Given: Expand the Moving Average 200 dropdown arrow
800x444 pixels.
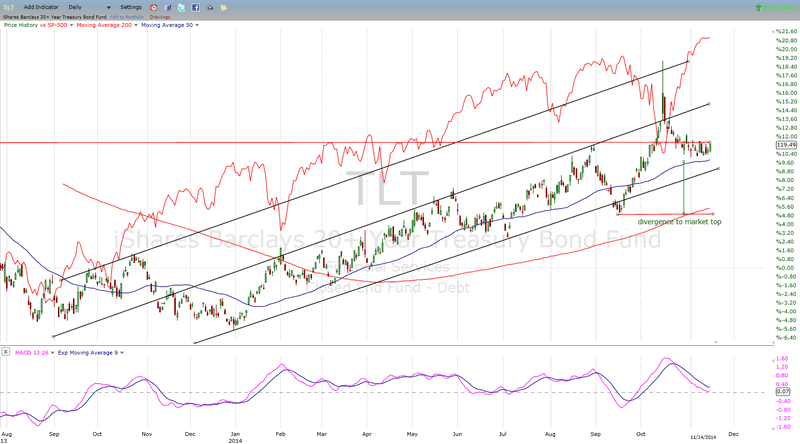Looking at the screenshot, I should pos(136,25).
